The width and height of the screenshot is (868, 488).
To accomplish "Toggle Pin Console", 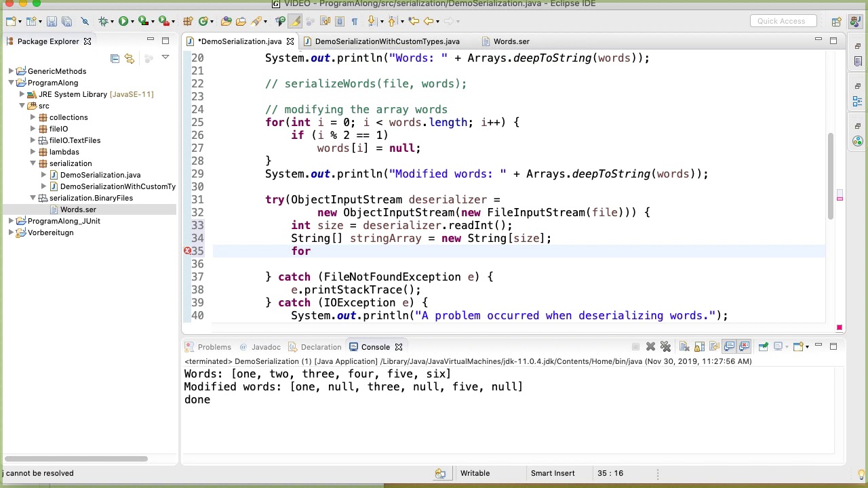I will 763,347.
